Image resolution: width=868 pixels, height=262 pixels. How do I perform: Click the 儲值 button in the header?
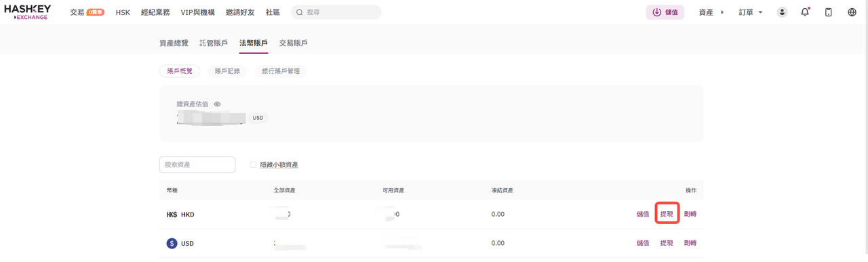tap(665, 12)
